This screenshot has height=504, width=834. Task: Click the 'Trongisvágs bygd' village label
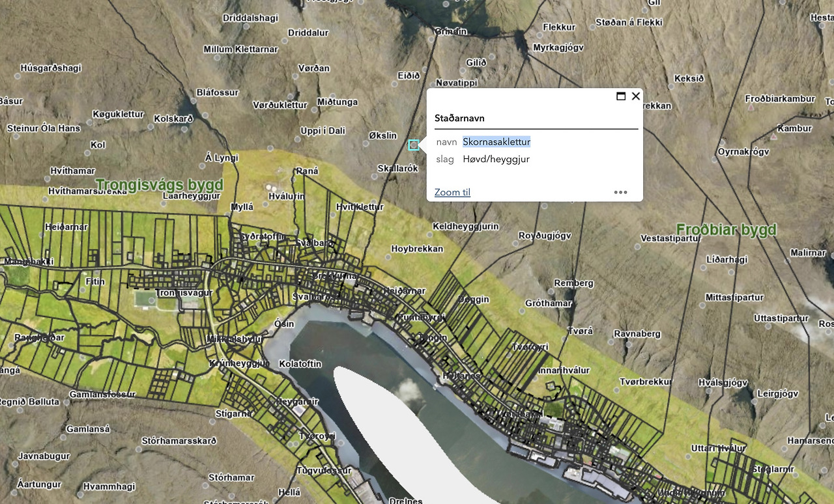[159, 184]
